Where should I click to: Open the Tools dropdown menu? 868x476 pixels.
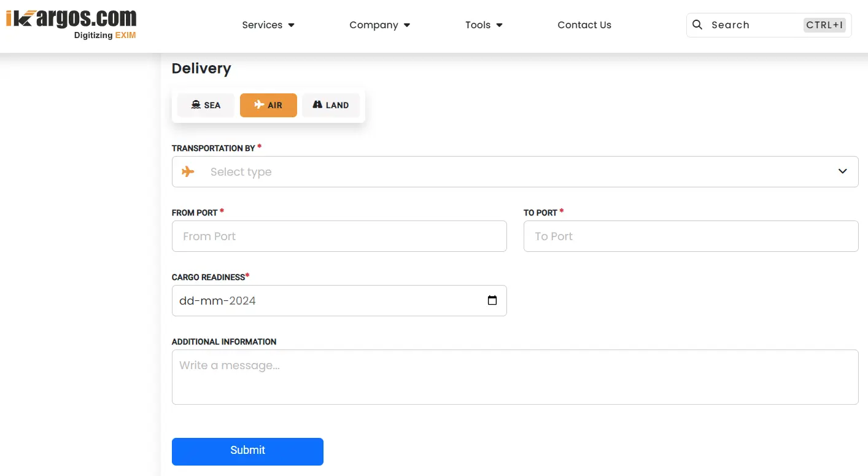484,25
